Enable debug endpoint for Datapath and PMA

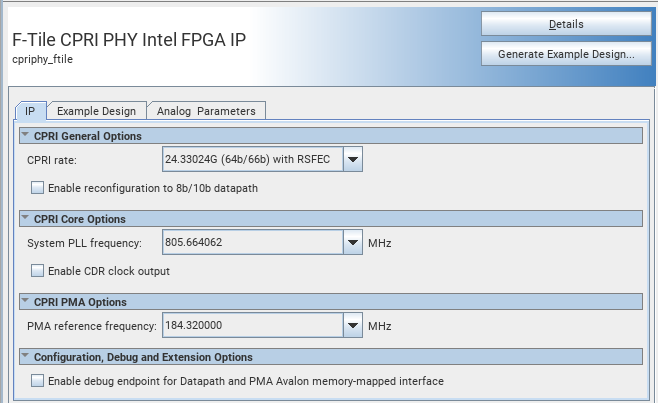click(x=38, y=381)
